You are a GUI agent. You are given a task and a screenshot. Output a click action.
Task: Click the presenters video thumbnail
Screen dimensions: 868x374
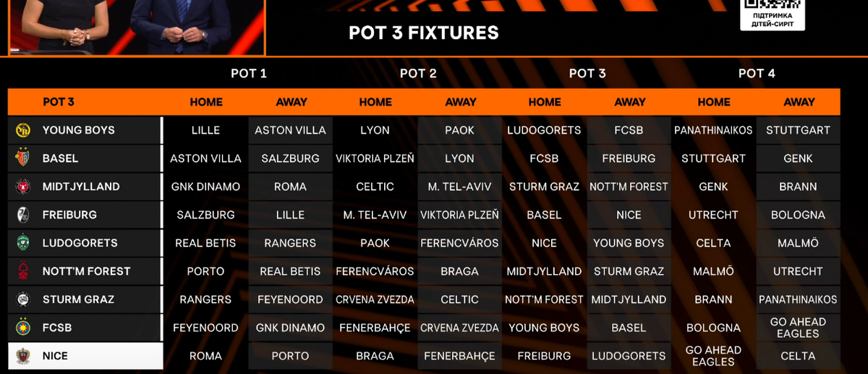coord(136,27)
